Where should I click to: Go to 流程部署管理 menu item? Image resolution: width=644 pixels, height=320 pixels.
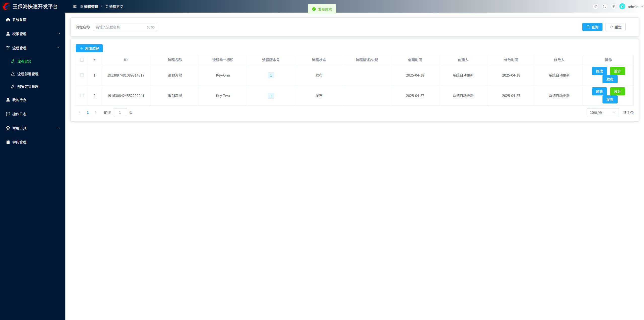[28, 74]
